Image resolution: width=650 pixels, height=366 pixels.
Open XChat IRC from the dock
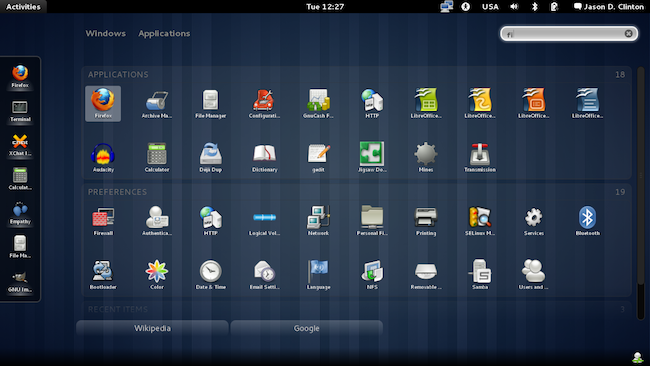[20, 145]
